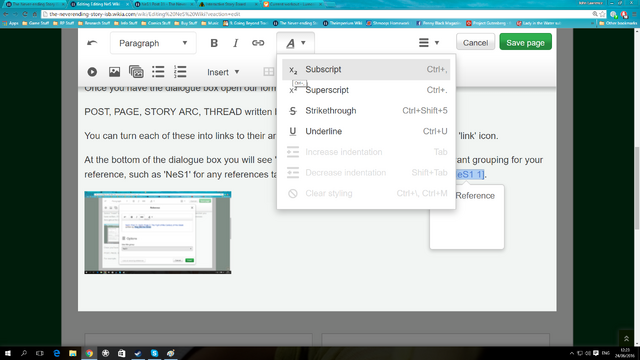
Task: Click the page vertical scrollbar
Action: pos(637,188)
